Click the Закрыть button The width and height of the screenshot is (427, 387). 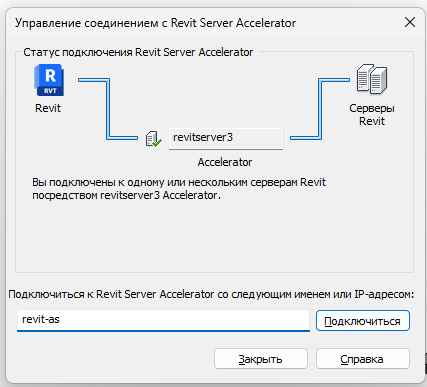point(261,359)
